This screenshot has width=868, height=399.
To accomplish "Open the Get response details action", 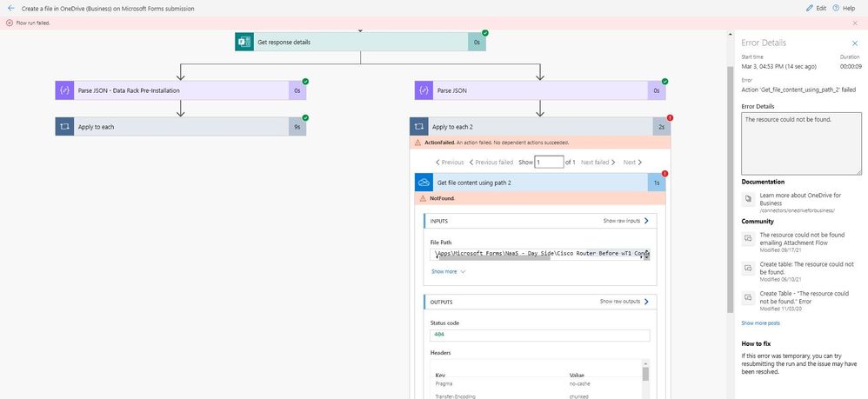I will pos(360,42).
